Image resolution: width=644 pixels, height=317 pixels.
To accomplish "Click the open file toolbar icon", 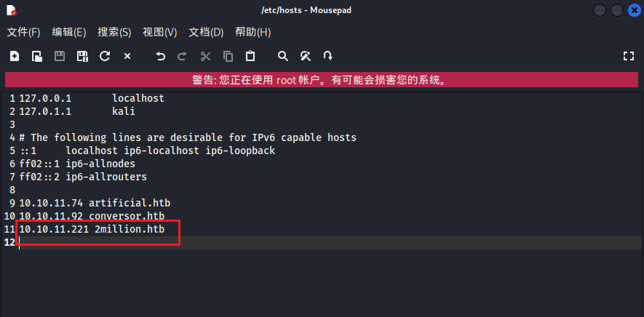I will (x=36, y=56).
